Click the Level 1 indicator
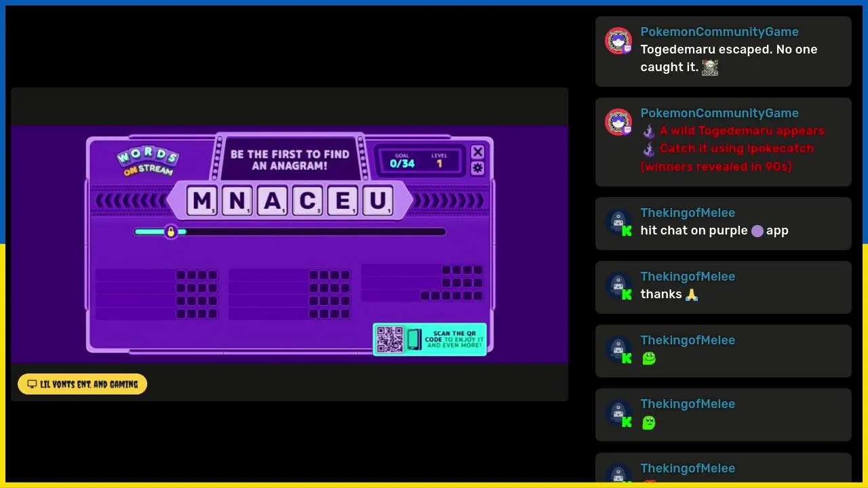This screenshot has height=488, width=868. [x=439, y=161]
